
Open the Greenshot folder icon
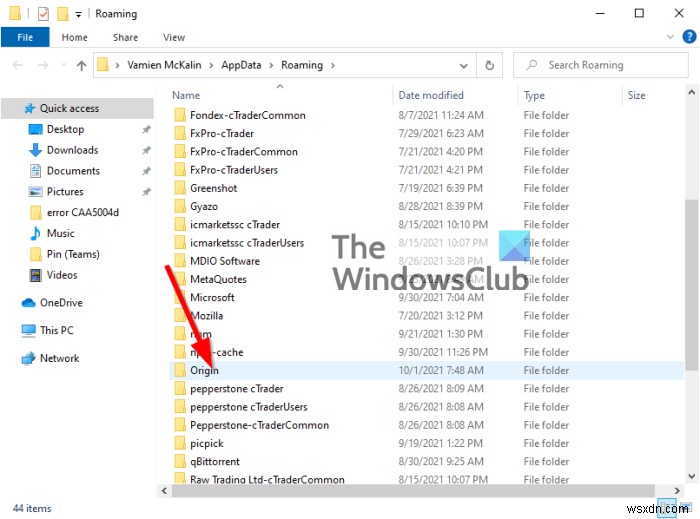[x=180, y=188]
